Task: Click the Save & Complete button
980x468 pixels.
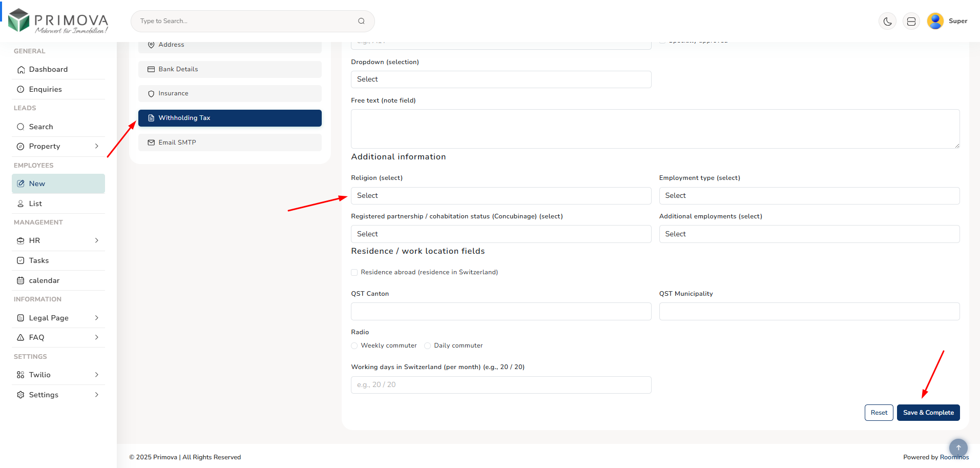Action: click(x=928, y=413)
